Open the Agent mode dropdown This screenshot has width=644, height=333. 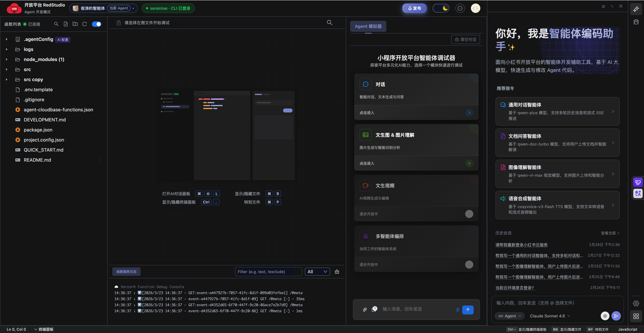click(x=509, y=316)
